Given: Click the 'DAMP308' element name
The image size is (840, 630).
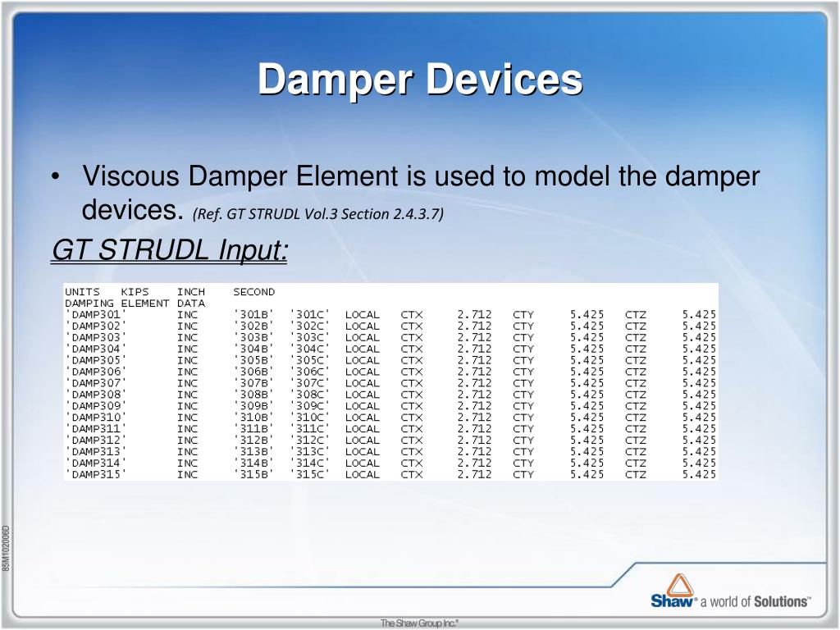Looking at the screenshot, I should (x=96, y=395).
